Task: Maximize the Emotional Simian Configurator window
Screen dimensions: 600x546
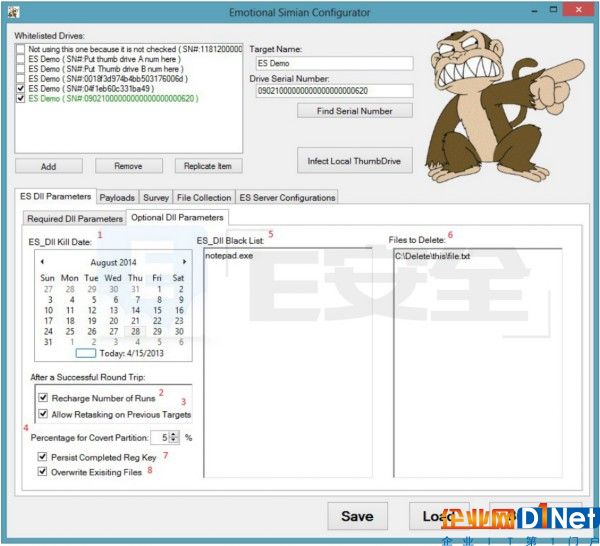Action: (x=553, y=10)
